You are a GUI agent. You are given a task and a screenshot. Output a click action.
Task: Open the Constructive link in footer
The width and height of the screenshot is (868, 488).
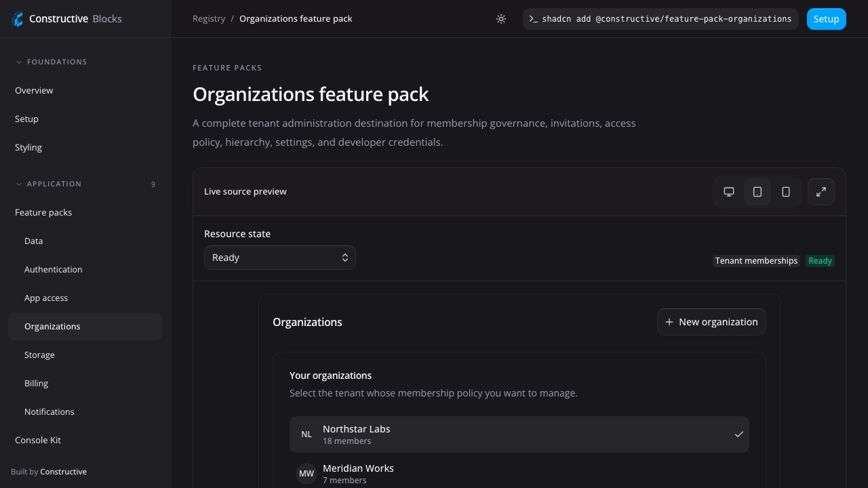click(x=63, y=472)
